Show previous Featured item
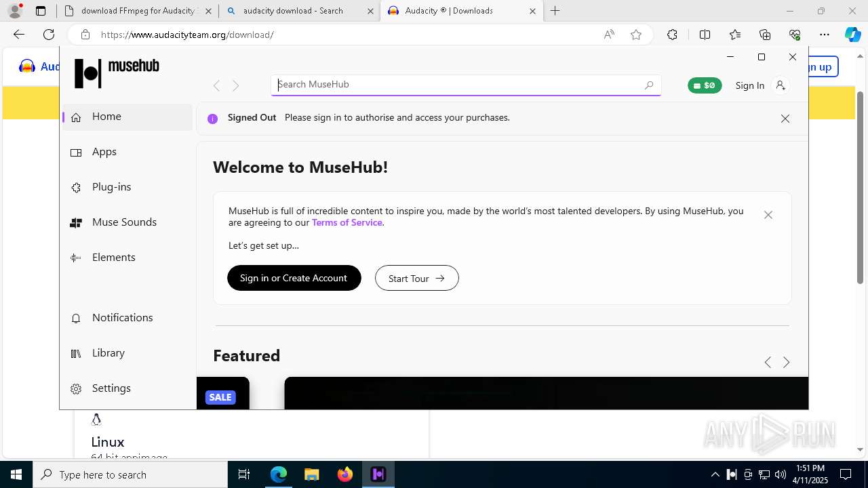Image resolution: width=868 pixels, height=488 pixels. (768, 363)
